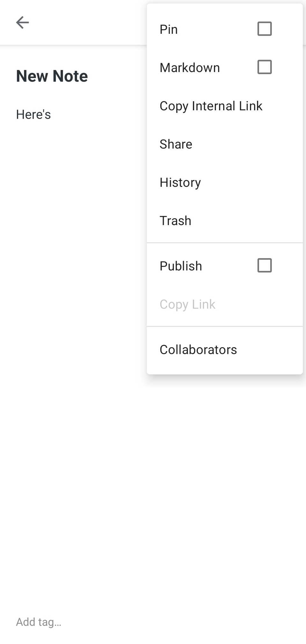Place cursor after the word Here's
The height and width of the screenshot is (644, 306).
click(x=51, y=114)
